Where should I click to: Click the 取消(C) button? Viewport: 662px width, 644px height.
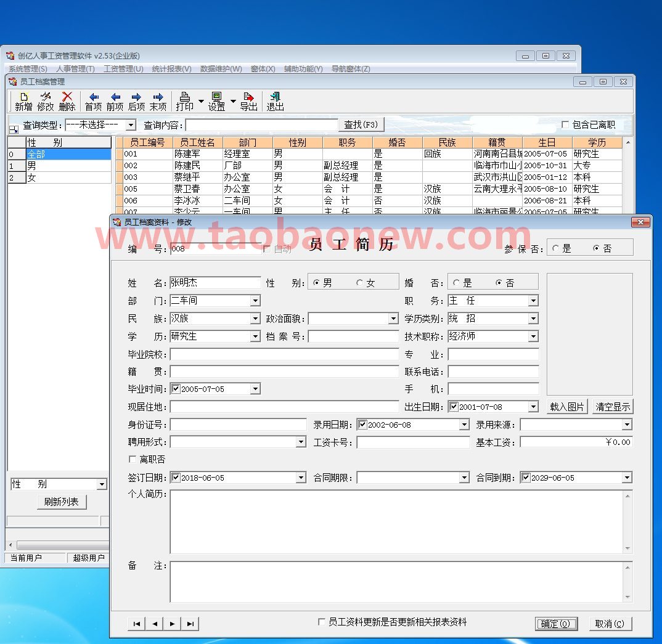point(609,624)
